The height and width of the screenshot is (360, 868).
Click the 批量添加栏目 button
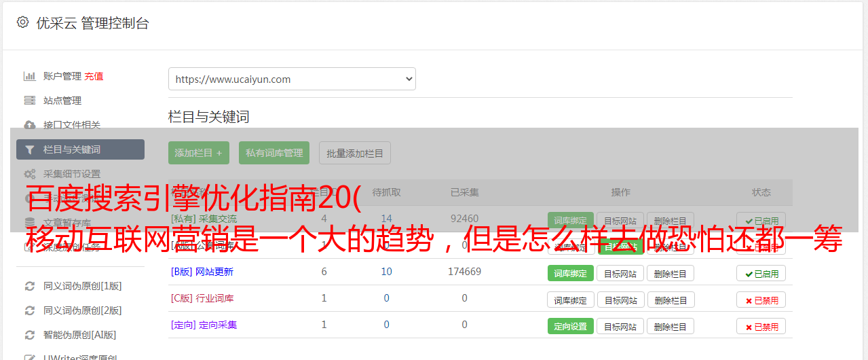355,153
